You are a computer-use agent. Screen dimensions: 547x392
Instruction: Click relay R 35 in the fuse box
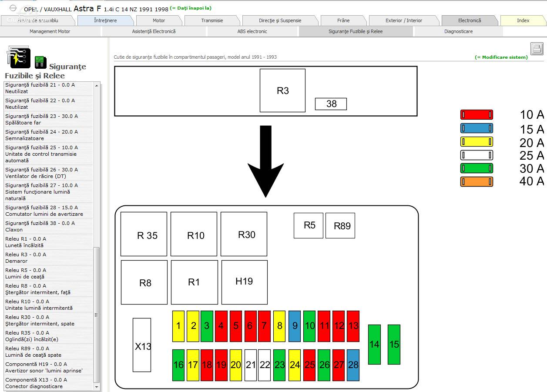(144, 234)
